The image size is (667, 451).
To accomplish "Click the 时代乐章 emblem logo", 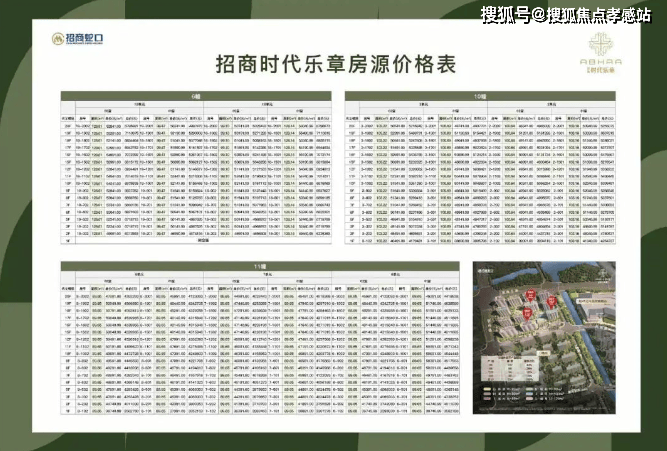I will pyautogui.click(x=601, y=53).
